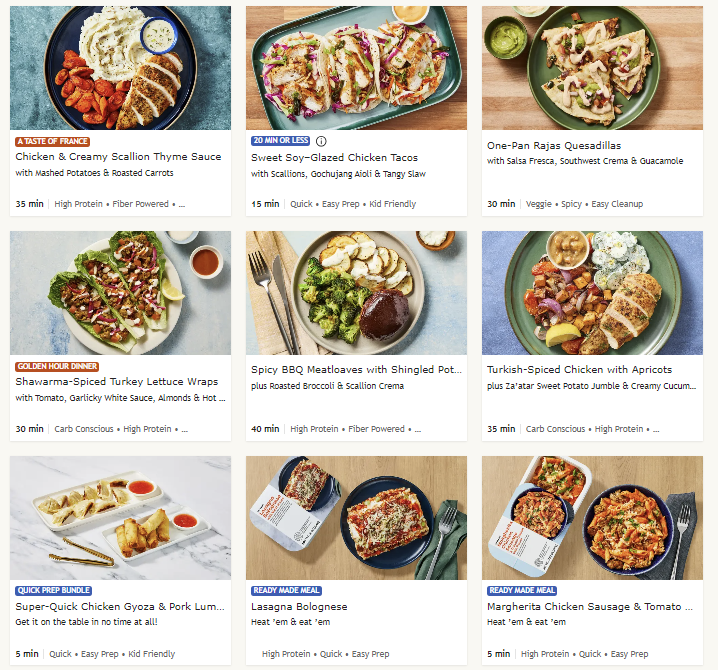Click the Golden Hour Dinner badge
This screenshot has height=670, width=718.
[57, 367]
